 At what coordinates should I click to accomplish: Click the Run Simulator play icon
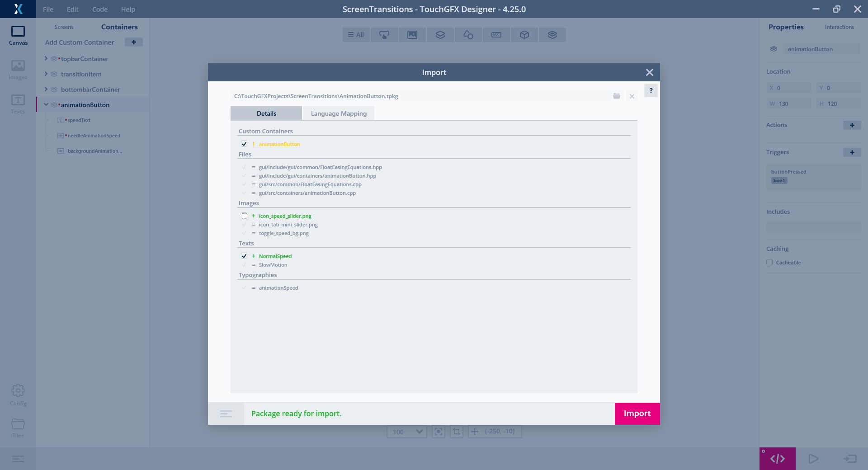pos(813,459)
